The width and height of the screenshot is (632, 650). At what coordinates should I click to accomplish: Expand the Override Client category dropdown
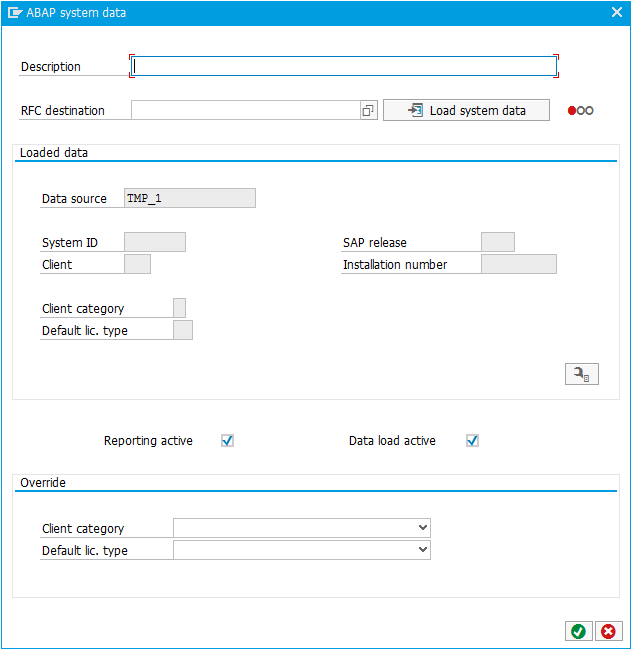click(x=422, y=528)
